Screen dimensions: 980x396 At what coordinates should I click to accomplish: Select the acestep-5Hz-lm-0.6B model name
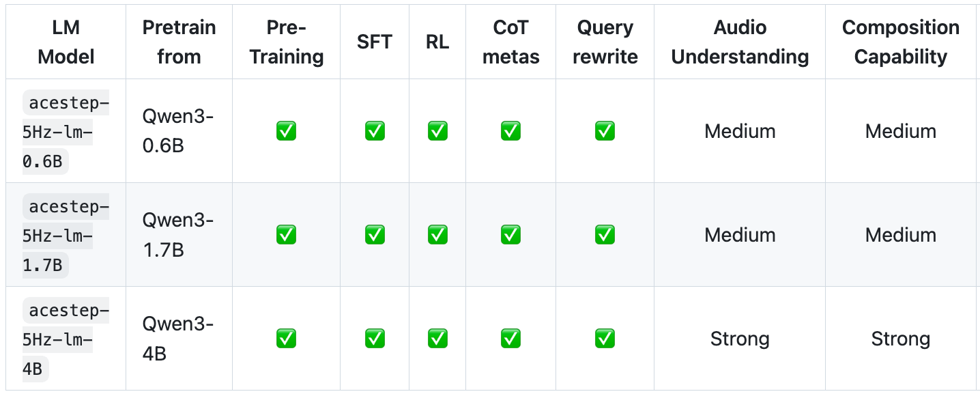point(66,132)
